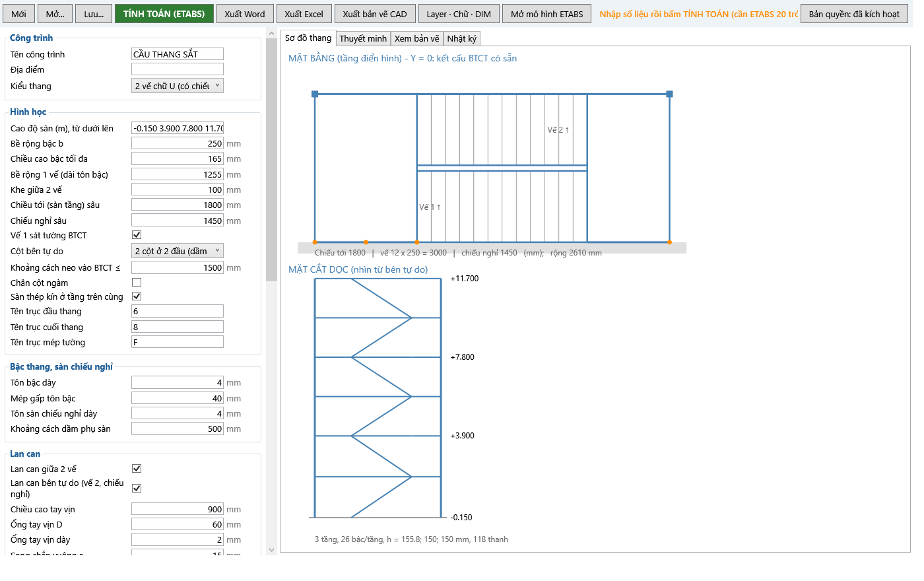Click the 'Tôn bậc dày' input field
Viewport: 924px width, 581px height.
pyautogui.click(x=178, y=382)
